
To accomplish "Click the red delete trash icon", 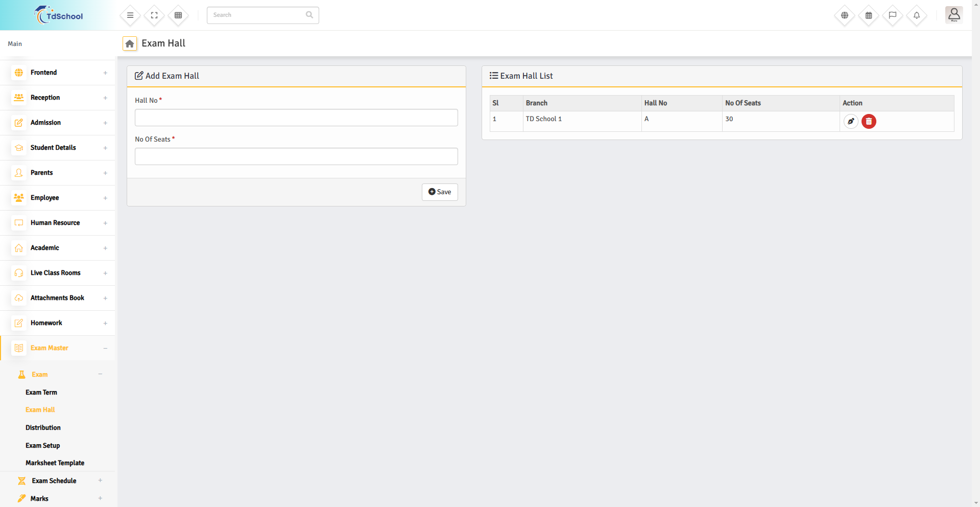I will (869, 122).
